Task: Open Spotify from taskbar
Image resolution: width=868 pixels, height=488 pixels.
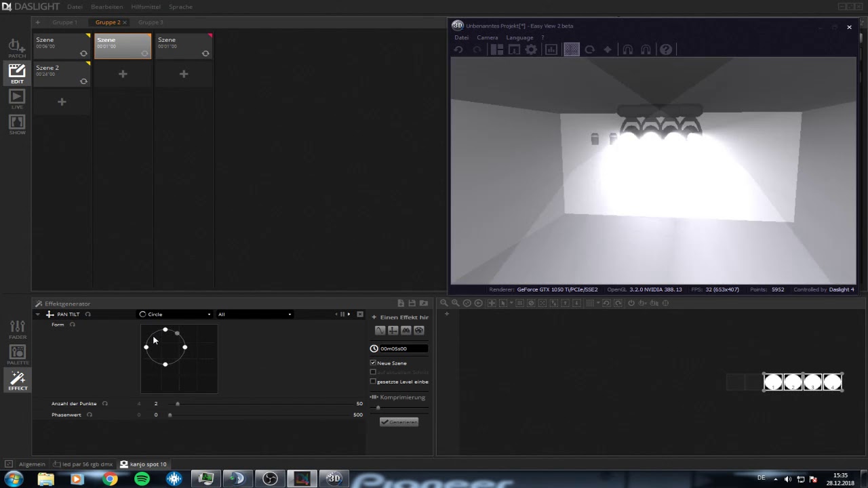Action: (x=142, y=479)
